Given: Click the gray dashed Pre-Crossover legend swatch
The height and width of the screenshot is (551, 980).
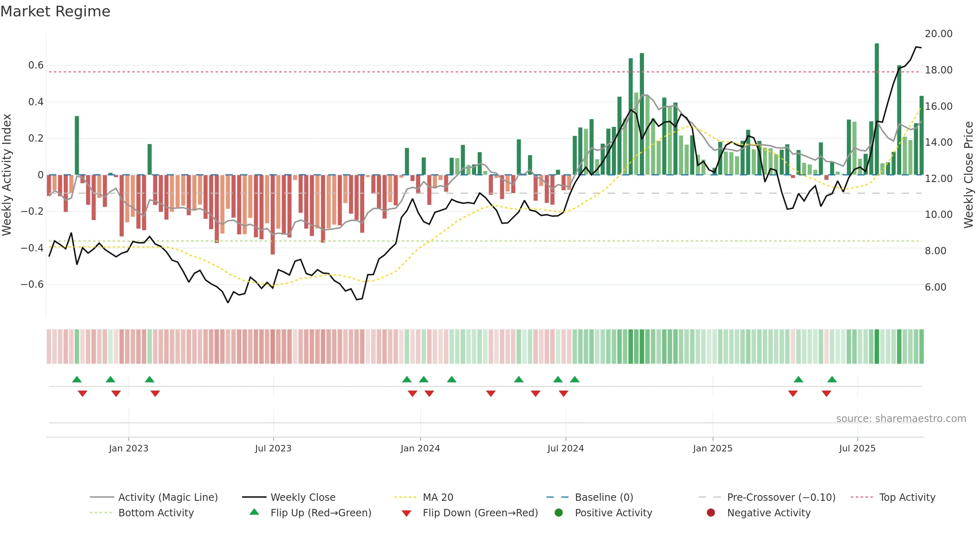Looking at the screenshot, I should (x=710, y=497).
